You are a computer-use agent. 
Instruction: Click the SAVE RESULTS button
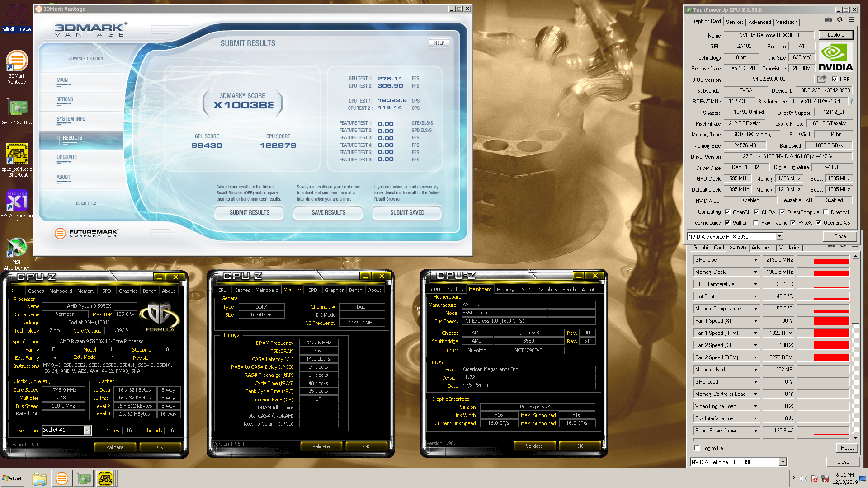[329, 212]
